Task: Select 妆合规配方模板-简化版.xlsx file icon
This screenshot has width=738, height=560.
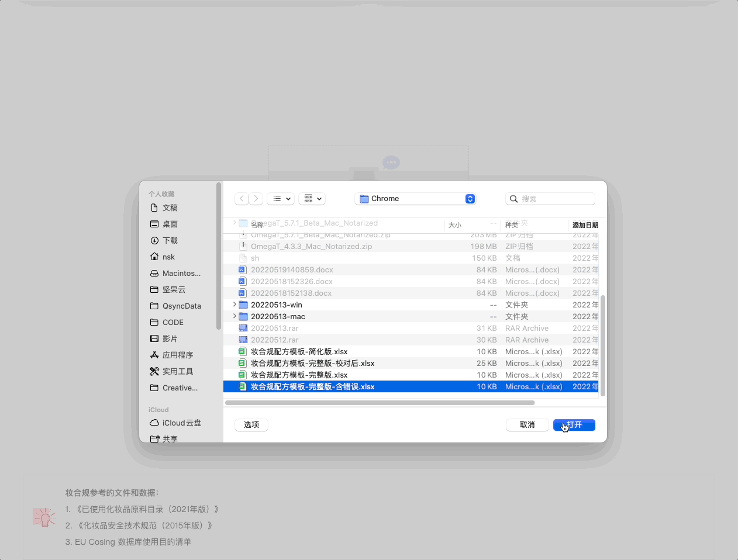Action: 243,351
